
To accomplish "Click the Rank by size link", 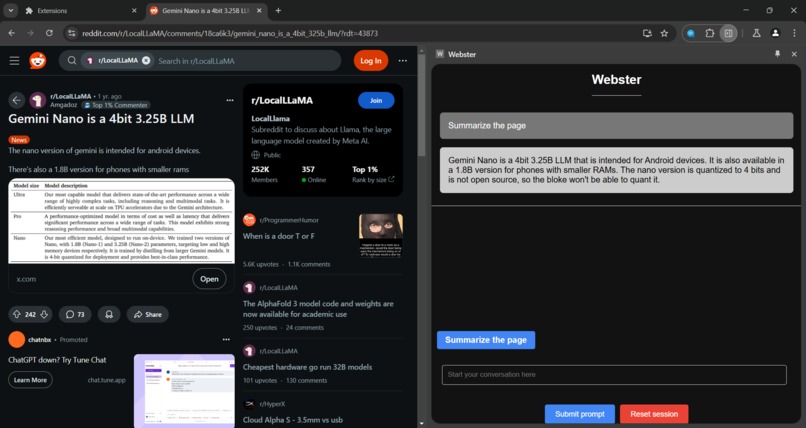I will (x=373, y=180).
